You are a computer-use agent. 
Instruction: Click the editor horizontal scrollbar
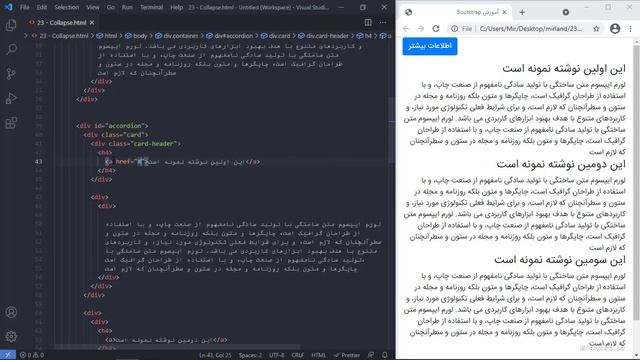pyautogui.click(x=177, y=347)
